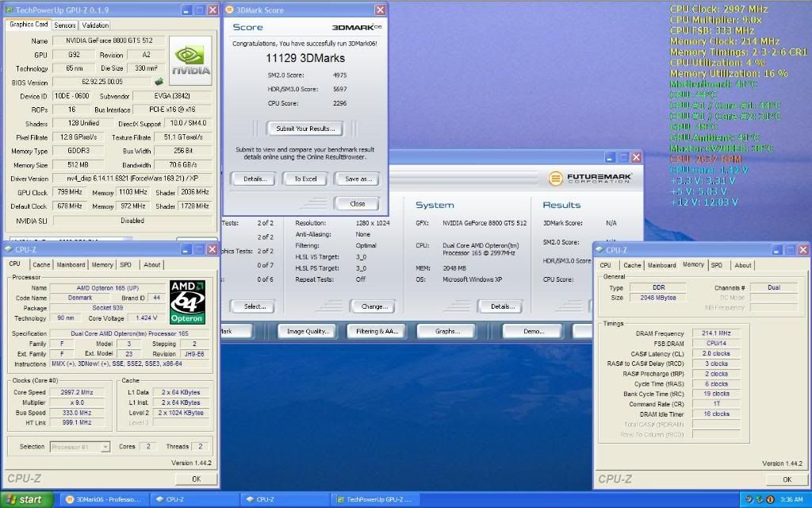Image resolution: width=812 pixels, height=508 pixels.
Task: Export results with To Excel button
Action: (x=305, y=179)
